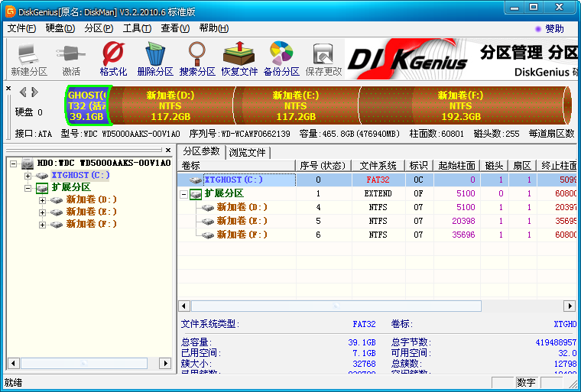Go to the next disk with right arrow
This screenshot has width=581, height=392.
pos(34,92)
